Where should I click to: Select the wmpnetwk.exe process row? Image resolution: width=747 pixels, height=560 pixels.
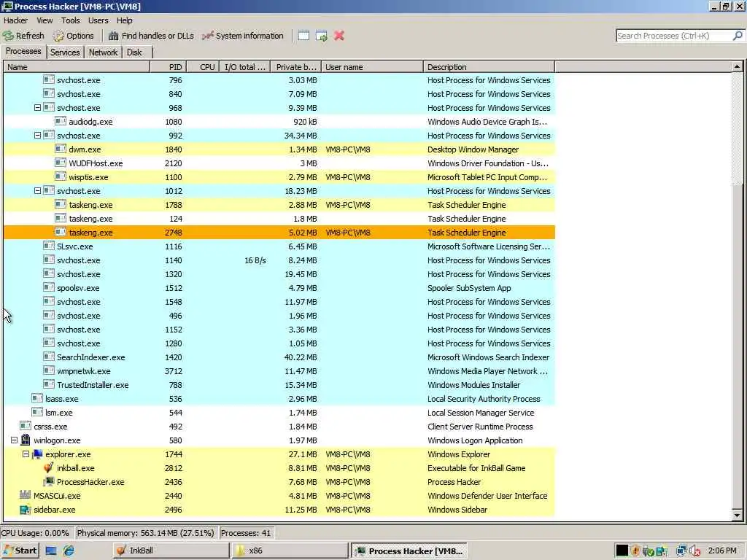(x=279, y=370)
